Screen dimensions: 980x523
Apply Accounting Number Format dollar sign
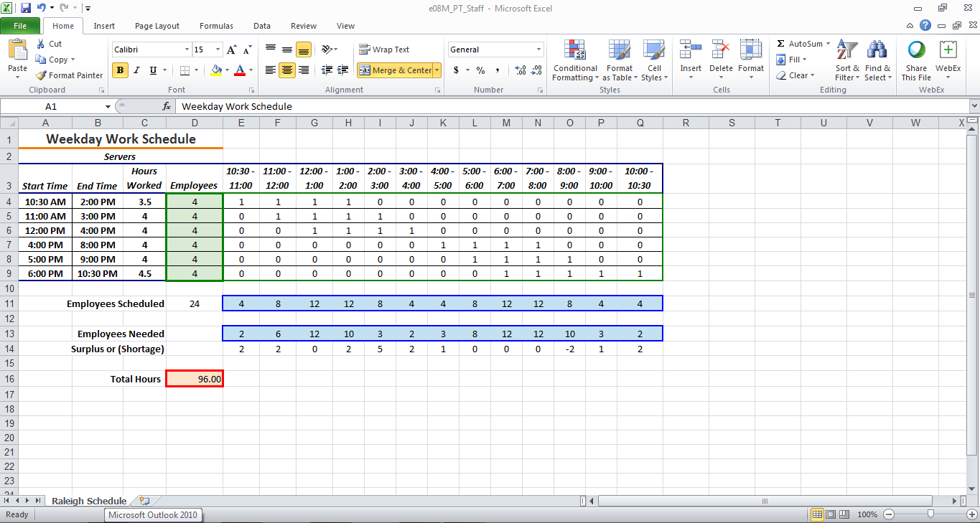tap(456, 70)
